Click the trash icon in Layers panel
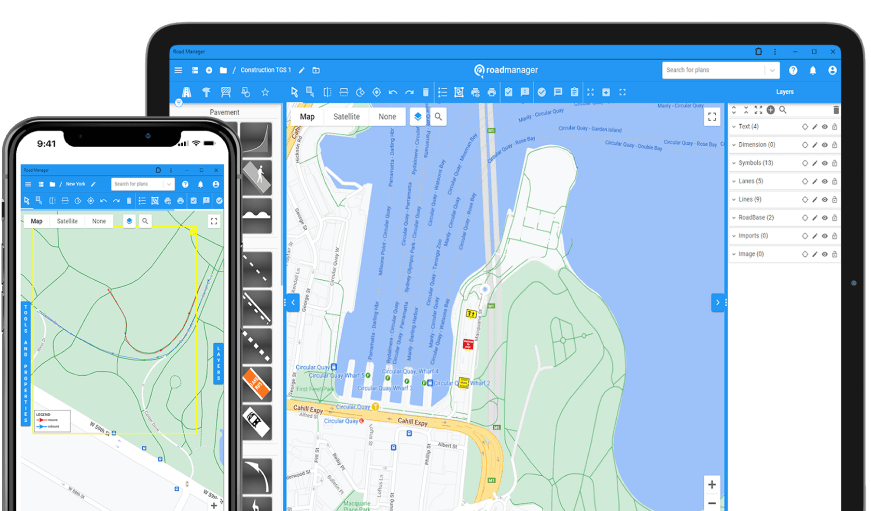 836,110
